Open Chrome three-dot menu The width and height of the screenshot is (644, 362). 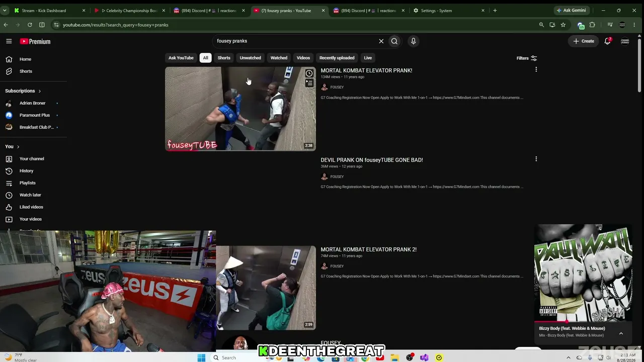634,25
